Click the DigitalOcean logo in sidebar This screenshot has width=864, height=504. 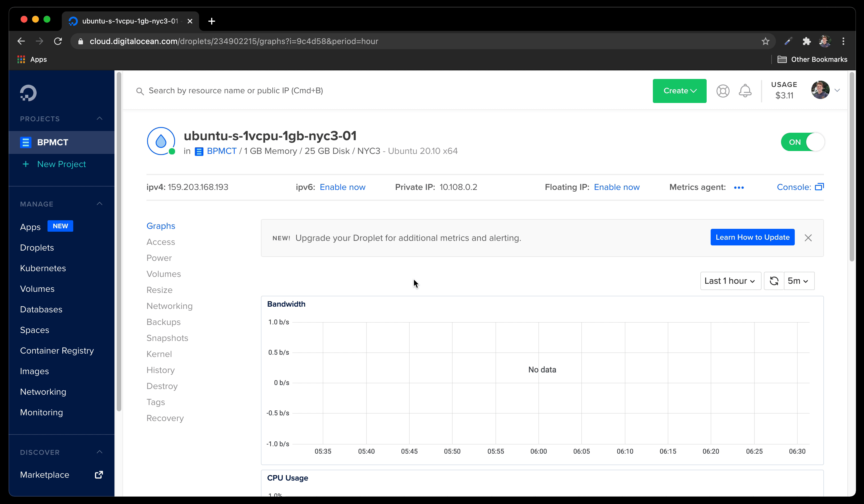click(28, 93)
